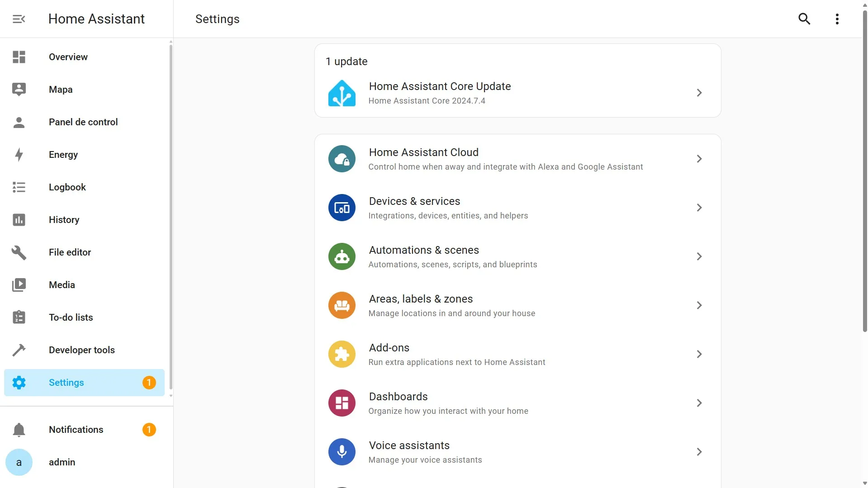Open Developer tools from the sidebar
868x488 pixels.
click(x=84, y=350)
